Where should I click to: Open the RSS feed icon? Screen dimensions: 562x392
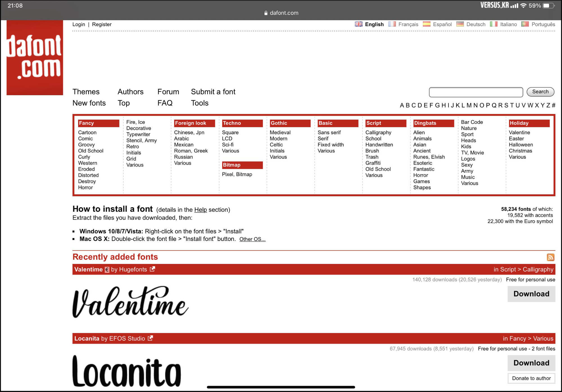click(550, 257)
